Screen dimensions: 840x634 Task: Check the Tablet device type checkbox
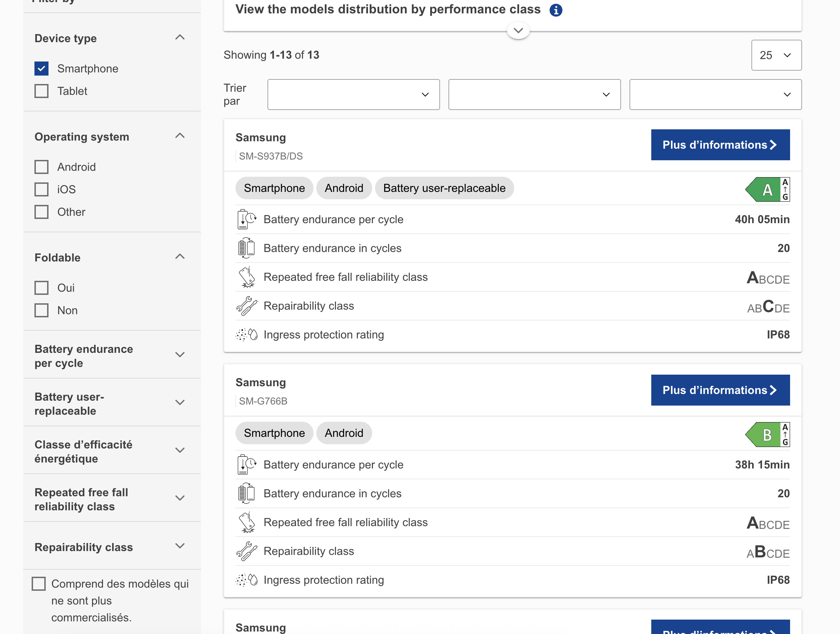41,91
